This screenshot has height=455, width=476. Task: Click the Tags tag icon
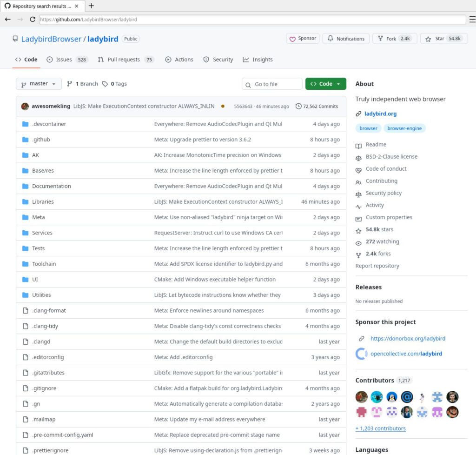(x=105, y=84)
